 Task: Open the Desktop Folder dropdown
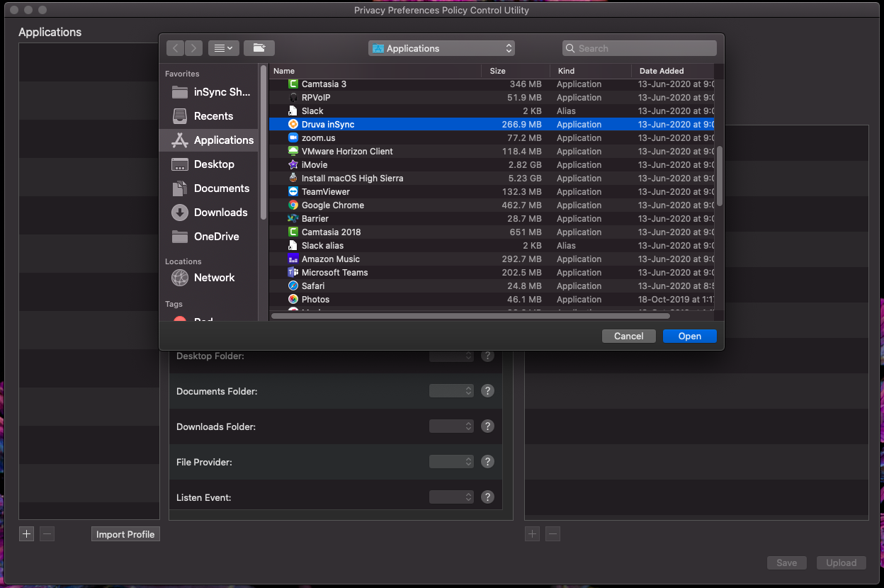[x=451, y=356]
